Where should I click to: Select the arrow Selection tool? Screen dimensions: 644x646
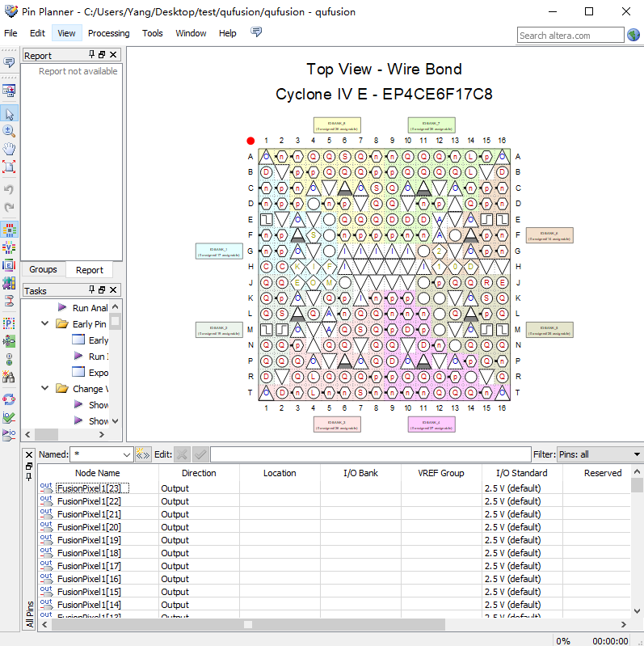point(9,114)
